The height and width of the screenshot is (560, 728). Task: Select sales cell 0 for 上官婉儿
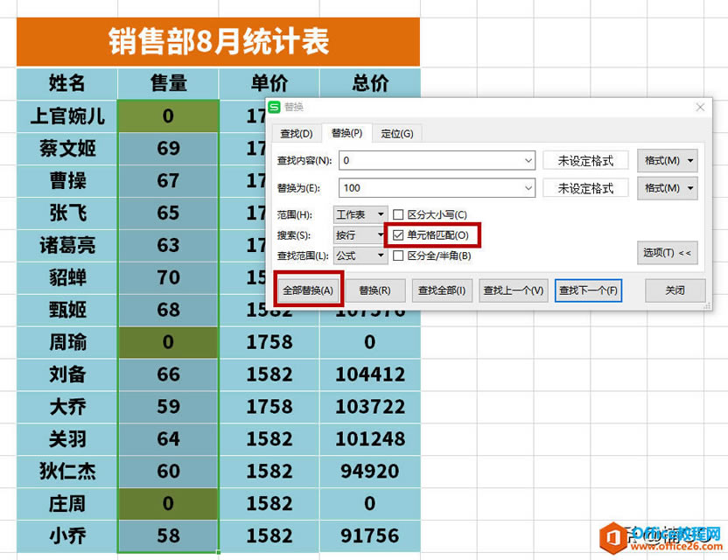(x=168, y=116)
